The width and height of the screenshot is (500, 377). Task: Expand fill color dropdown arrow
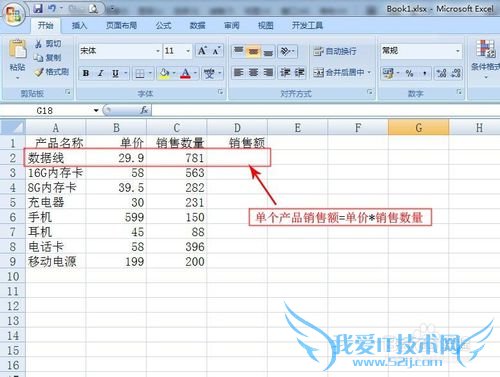[174, 73]
